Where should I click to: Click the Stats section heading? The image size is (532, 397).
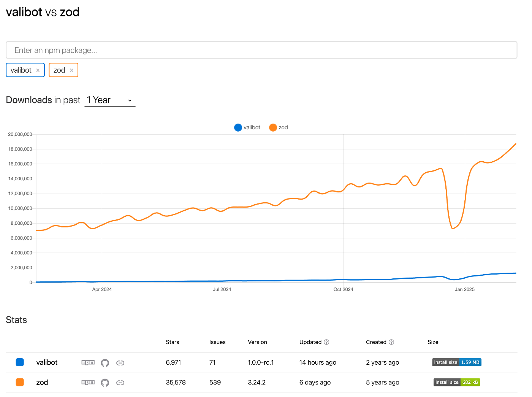(16, 320)
